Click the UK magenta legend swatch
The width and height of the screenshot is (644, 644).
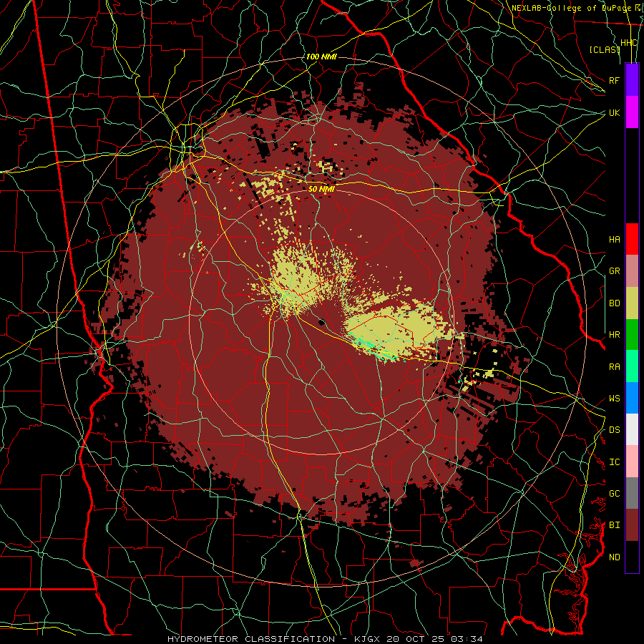pyautogui.click(x=632, y=112)
